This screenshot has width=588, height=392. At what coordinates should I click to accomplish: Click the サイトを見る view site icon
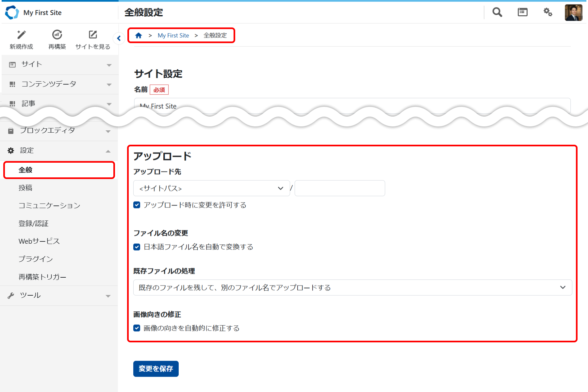[x=93, y=35]
